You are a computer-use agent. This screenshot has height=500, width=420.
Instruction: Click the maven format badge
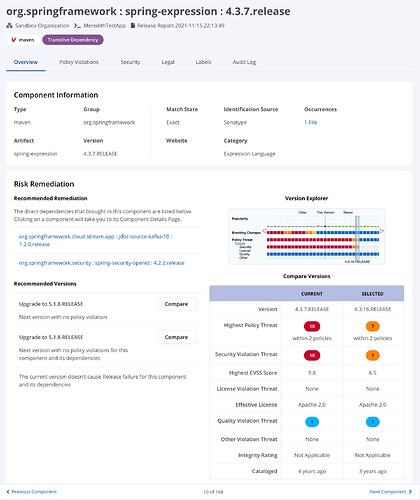[22, 40]
